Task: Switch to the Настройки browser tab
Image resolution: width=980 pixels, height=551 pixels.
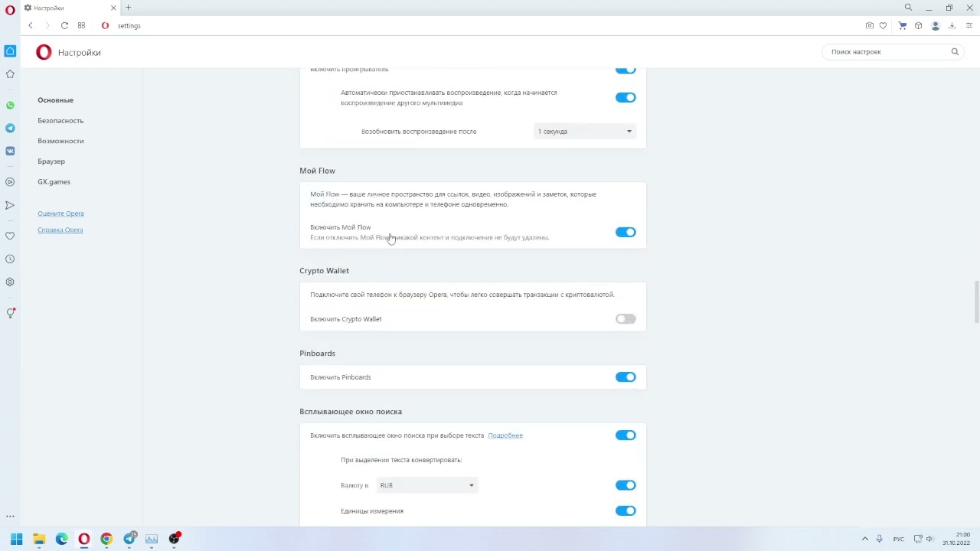Action: pos(69,8)
